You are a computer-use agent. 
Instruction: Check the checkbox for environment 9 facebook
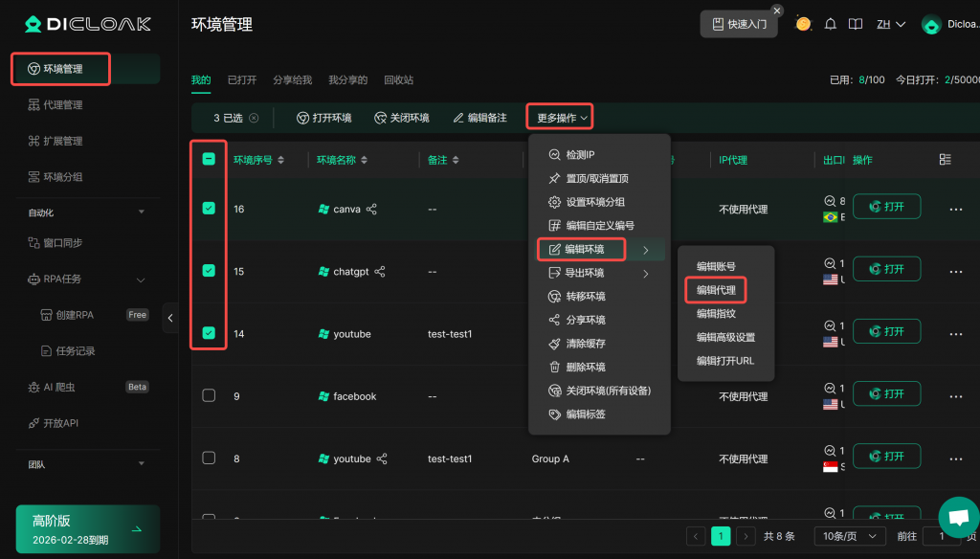tap(209, 395)
